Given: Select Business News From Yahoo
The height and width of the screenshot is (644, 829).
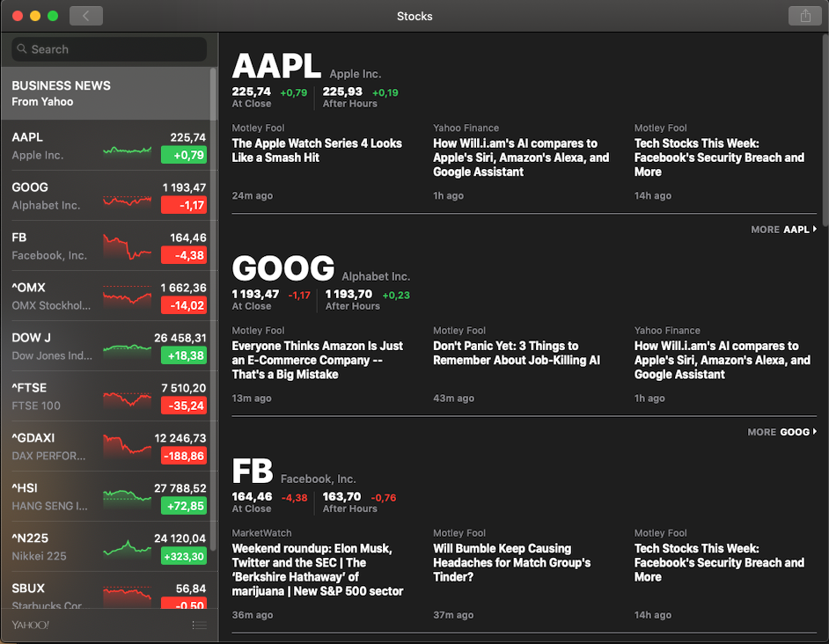Looking at the screenshot, I should 106,93.
